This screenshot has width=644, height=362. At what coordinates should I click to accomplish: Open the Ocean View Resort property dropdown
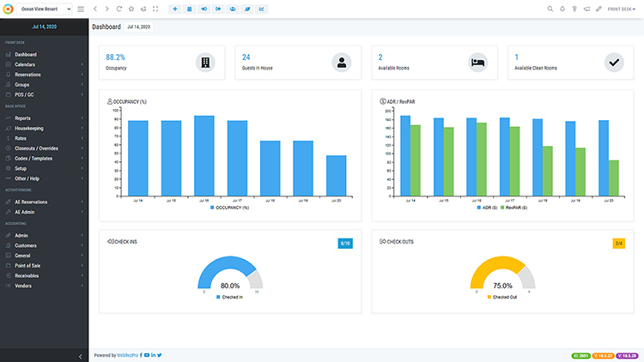point(46,9)
